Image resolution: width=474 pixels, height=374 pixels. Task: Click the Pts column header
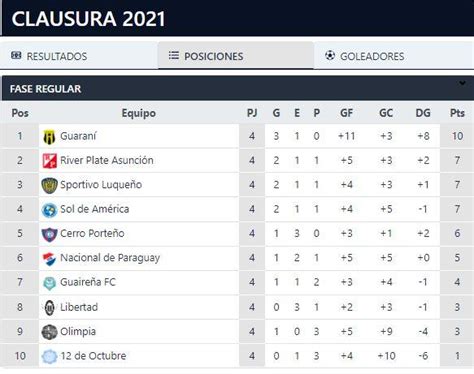[457, 113]
